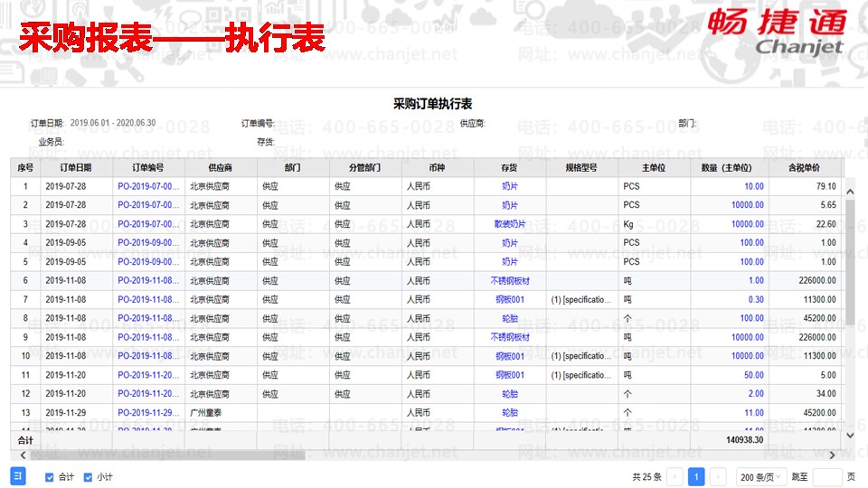Screen dimensions: 868x488
Task: Click the 存货 column header
Action: 509,167
